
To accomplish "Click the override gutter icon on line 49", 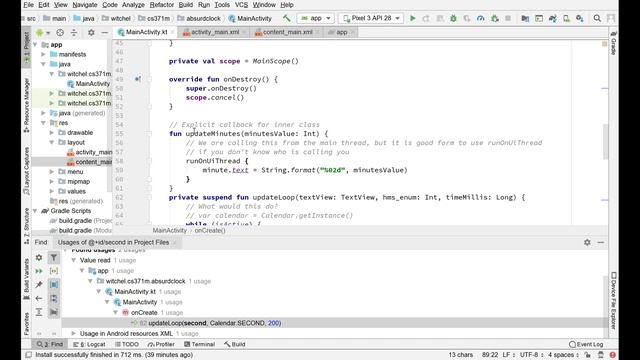I will click(x=138, y=79).
